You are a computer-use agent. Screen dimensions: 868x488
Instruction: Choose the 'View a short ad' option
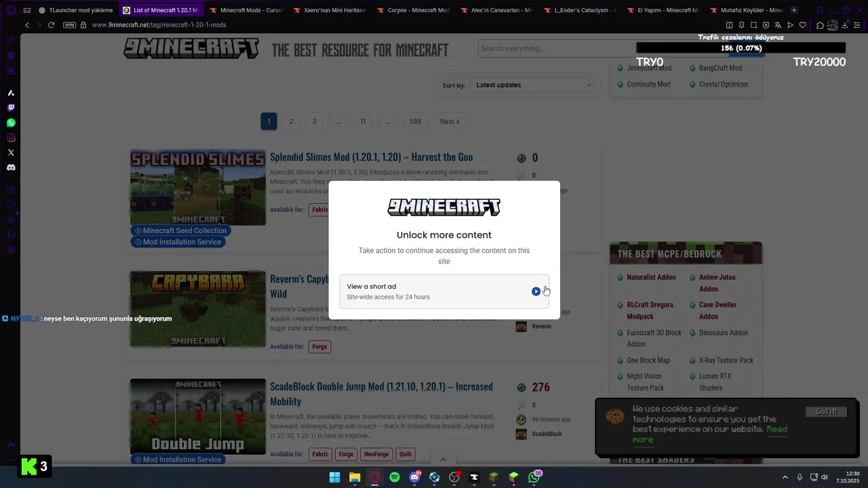[x=444, y=291]
